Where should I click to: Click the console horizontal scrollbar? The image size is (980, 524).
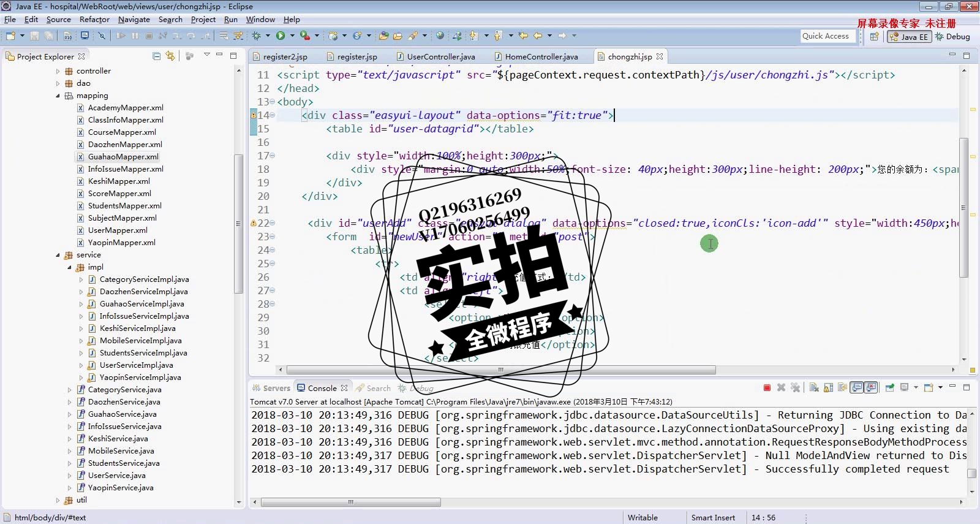tap(350, 502)
